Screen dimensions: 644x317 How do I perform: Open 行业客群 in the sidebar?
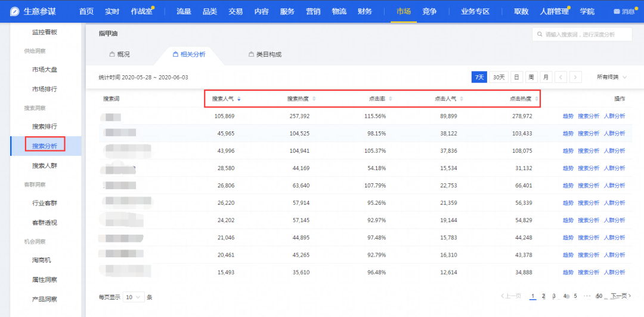tap(45, 203)
